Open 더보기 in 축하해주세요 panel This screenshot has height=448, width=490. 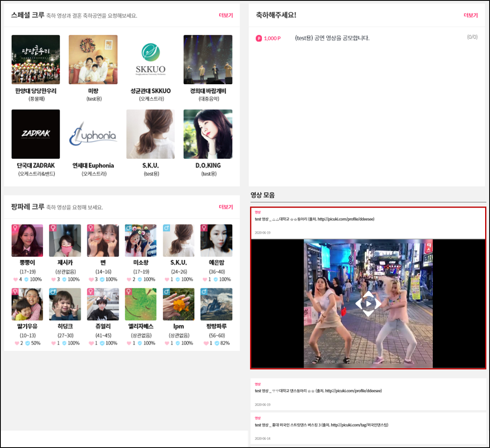pos(471,15)
